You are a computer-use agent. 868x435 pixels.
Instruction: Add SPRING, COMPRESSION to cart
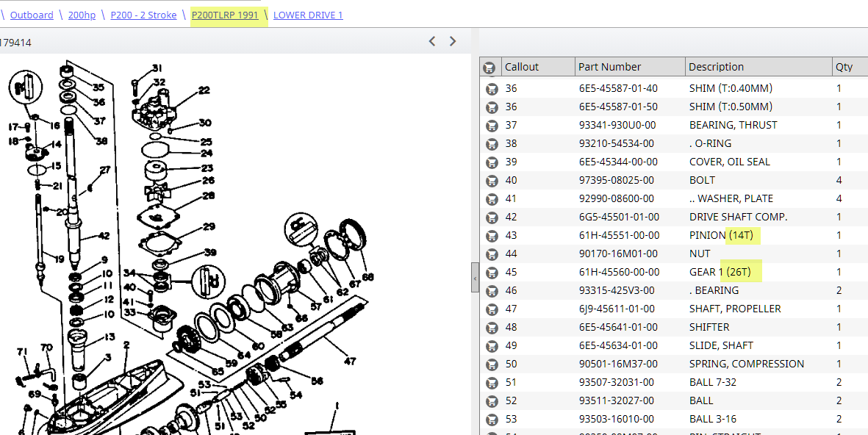click(x=492, y=364)
